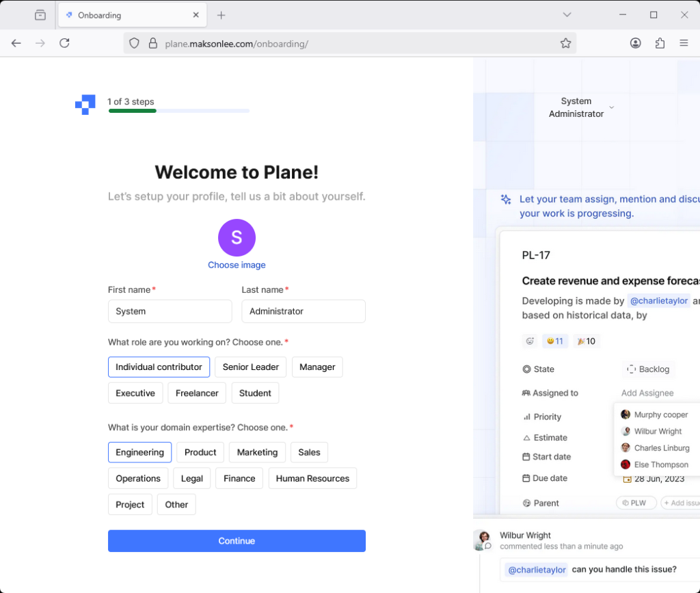Click the Continue button
Image resolution: width=700 pixels, height=593 pixels.
(237, 541)
